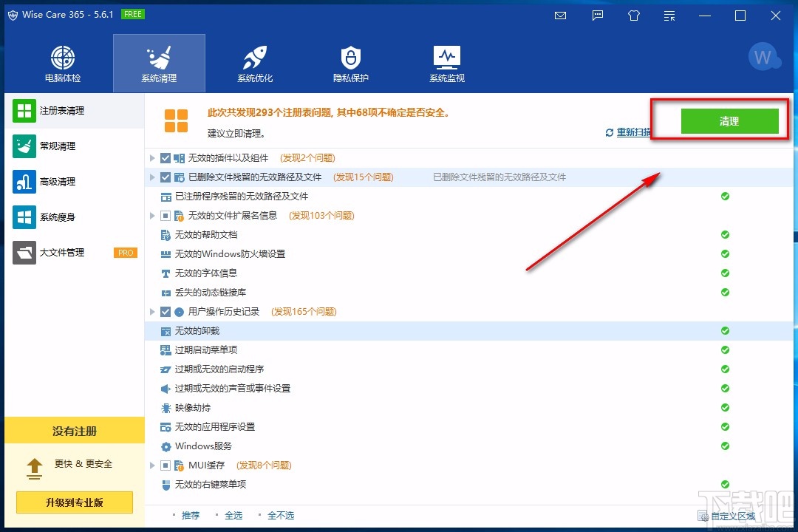Click the 全不选 link

pos(281,516)
